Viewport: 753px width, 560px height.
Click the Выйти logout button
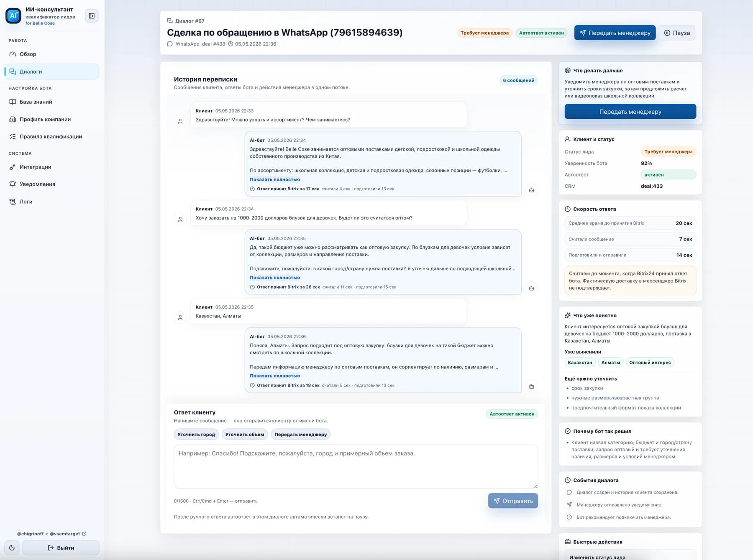[61, 548]
